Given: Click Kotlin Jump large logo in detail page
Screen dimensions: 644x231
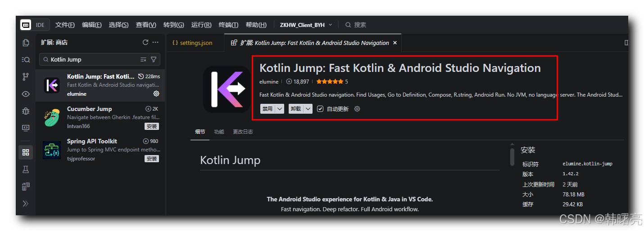Looking at the screenshot, I should 227,89.
